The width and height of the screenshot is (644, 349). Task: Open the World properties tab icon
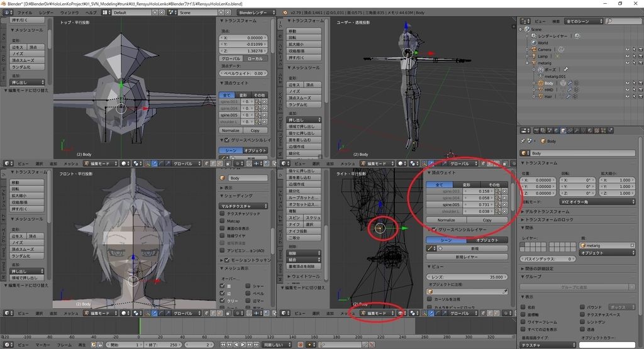557,131
